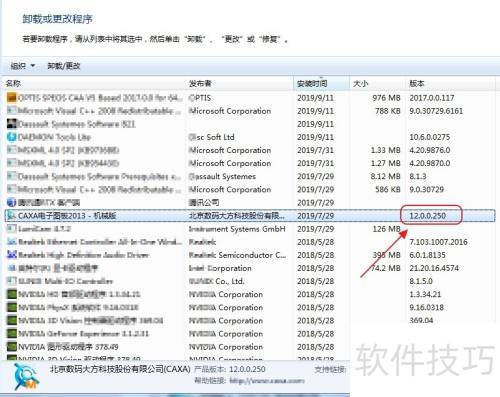
Task: Click publisher Instrument Systems GmbH
Action: point(237,229)
